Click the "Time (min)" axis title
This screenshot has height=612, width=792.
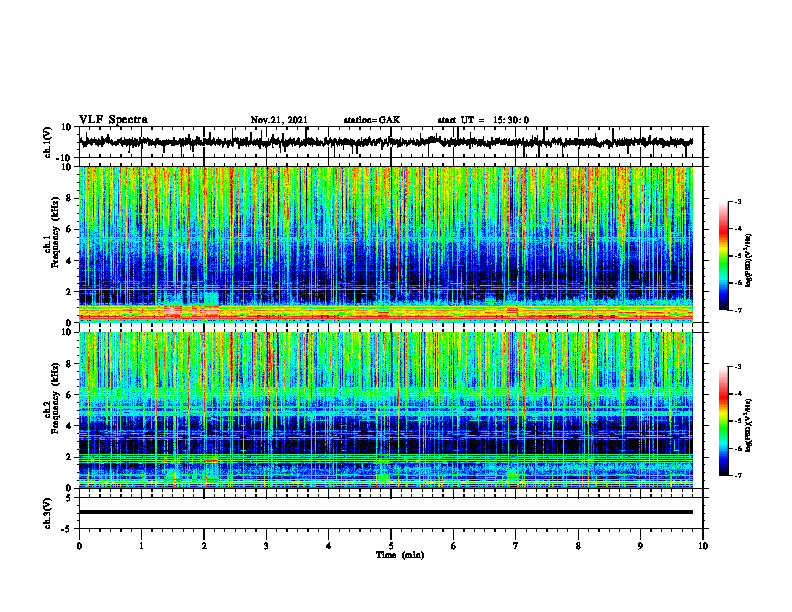tap(400, 555)
